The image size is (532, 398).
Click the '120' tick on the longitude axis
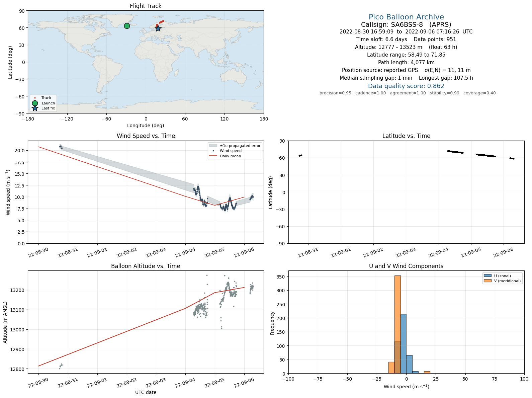point(225,119)
